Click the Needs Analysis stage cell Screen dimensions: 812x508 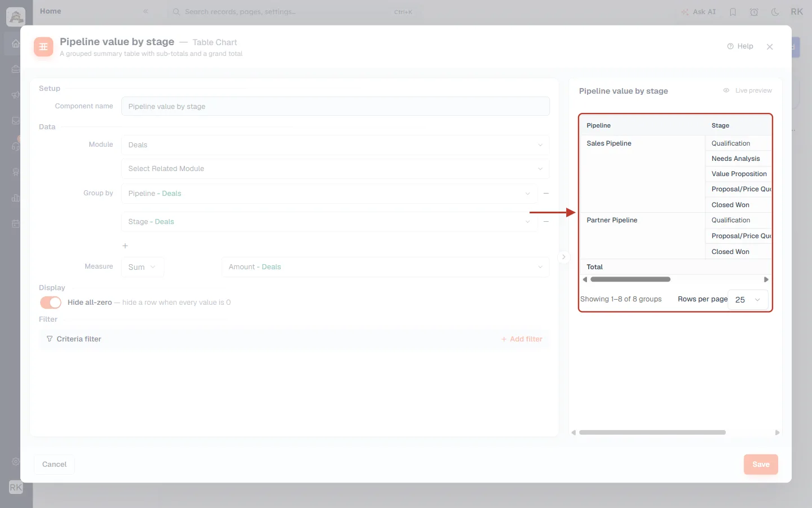[x=739, y=159]
